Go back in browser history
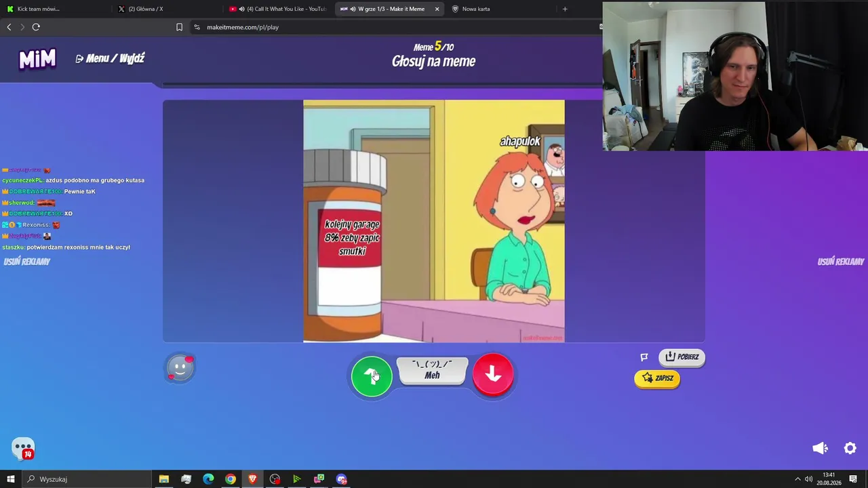Screen dimensions: 868x488 [x=9, y=27]
